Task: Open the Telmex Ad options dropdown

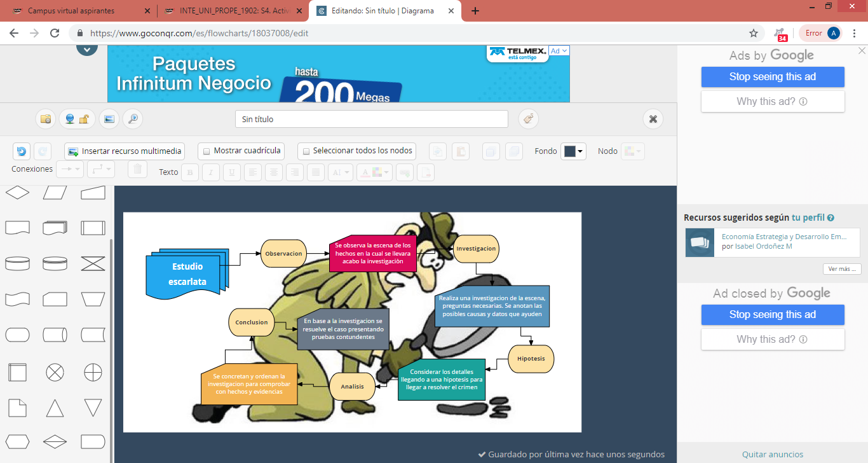Action: click(x=559, y=51)
